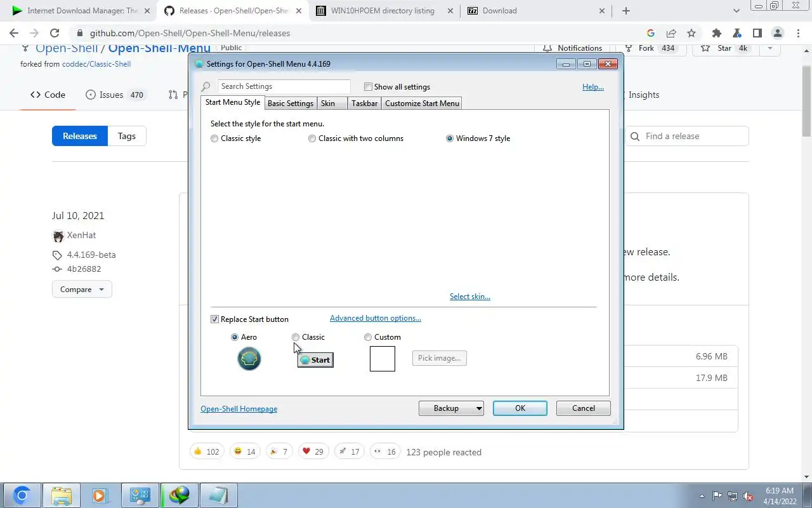Open the Help link in settings dialog
The height and width of the screenshot is (508, 812).
coord(593,87)
